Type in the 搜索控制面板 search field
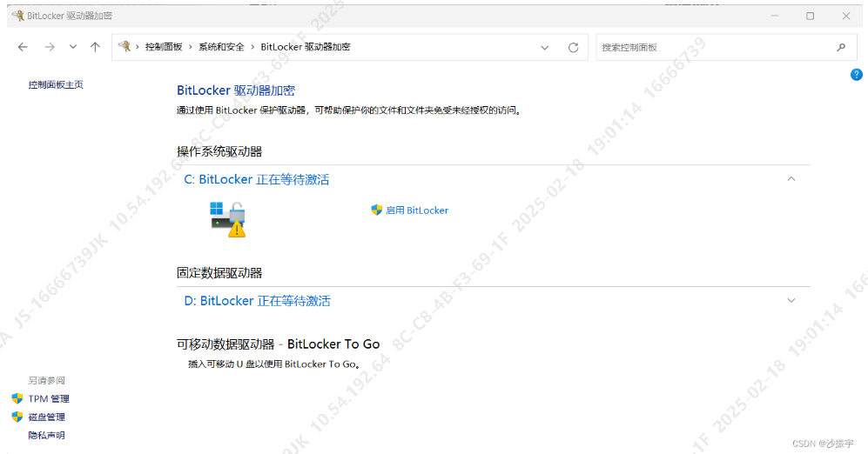Screen dimensions: 868x454 click(x=710, y=47)
